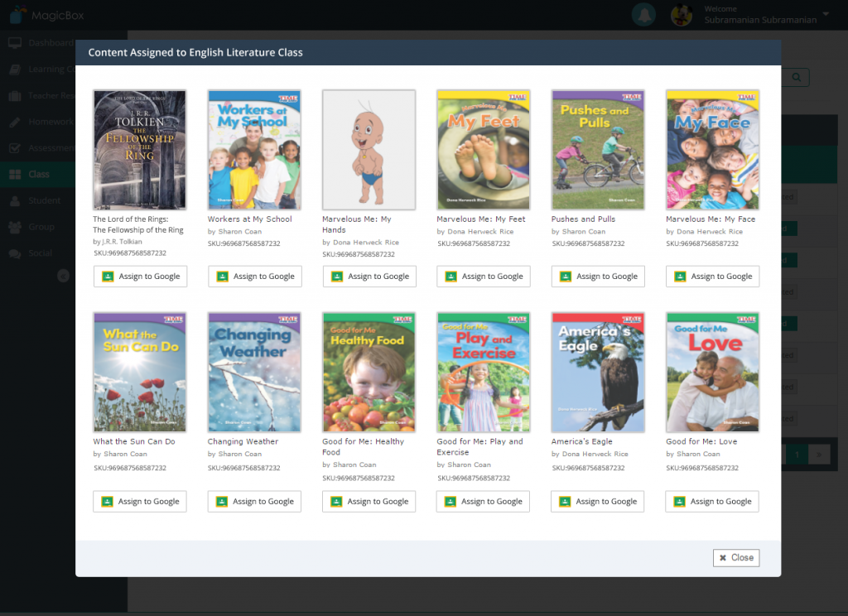
Task: Open What the Sun Can Do cover
Action: tap(139, 372)
